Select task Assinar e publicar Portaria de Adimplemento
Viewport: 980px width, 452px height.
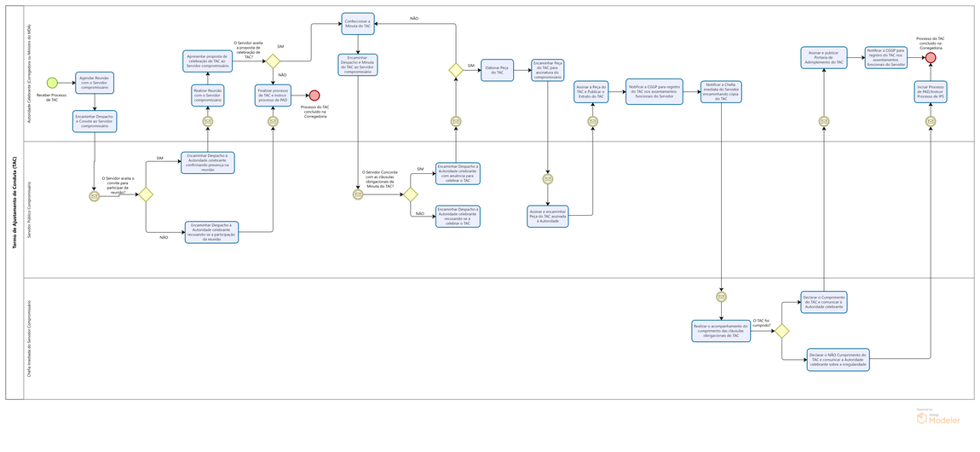pos(824,57)
